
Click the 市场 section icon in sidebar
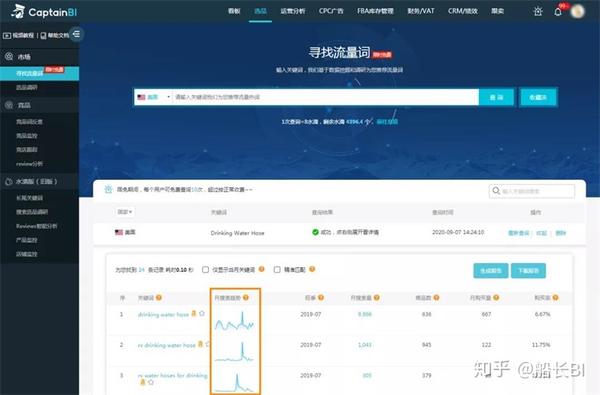tap(9, 57)
